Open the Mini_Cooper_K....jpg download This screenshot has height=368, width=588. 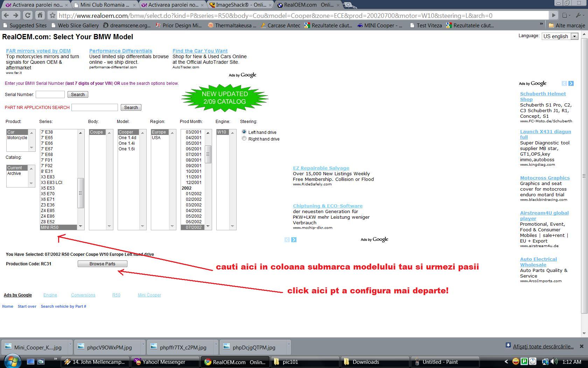[x=34, y=347]
